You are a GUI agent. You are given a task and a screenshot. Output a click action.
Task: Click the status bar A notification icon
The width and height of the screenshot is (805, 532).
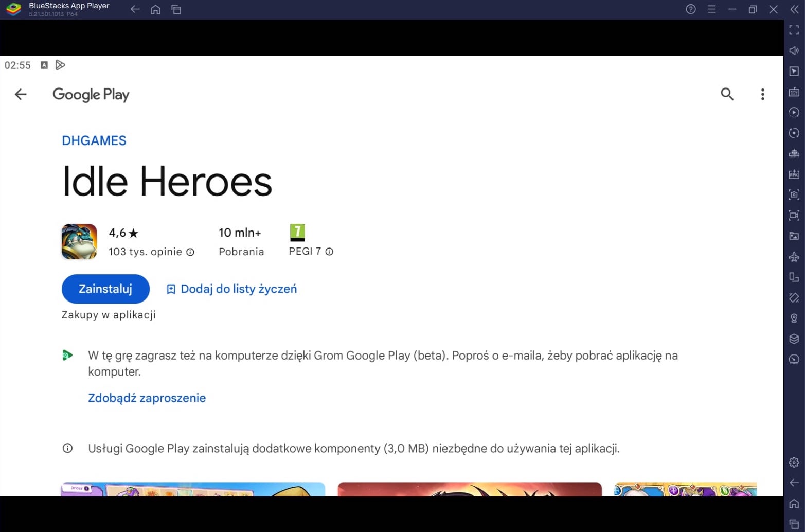(44, 65)
